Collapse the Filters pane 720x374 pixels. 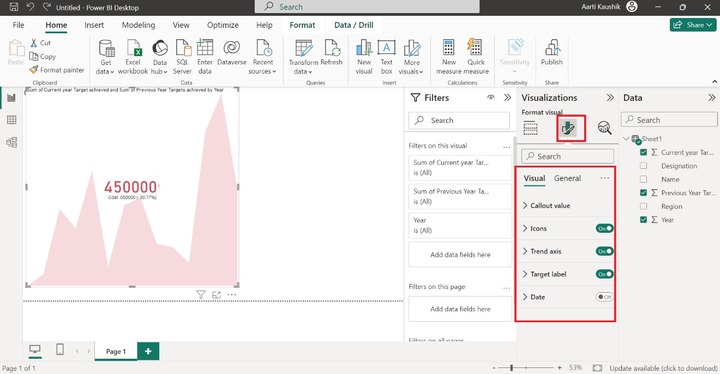click(507, 97)
